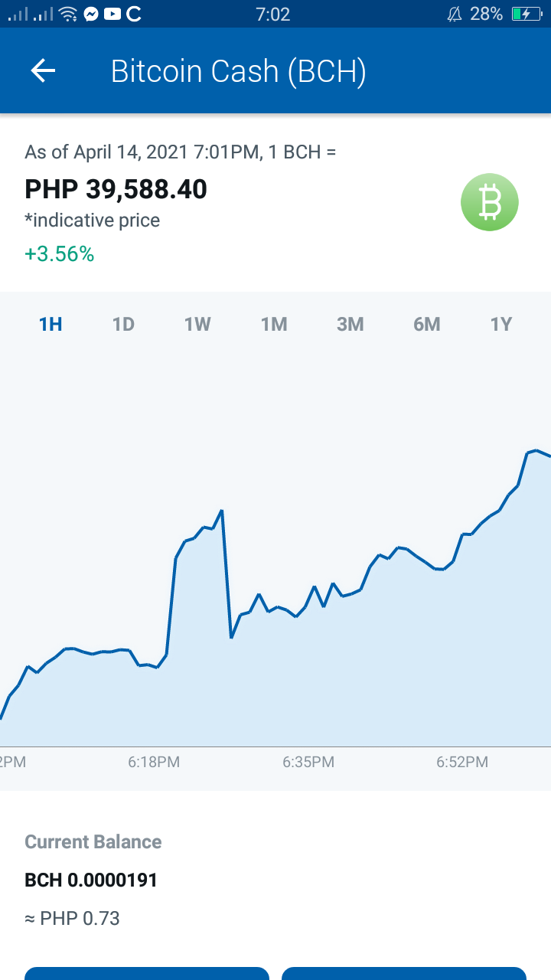View the 6M price history

point(427,325)
